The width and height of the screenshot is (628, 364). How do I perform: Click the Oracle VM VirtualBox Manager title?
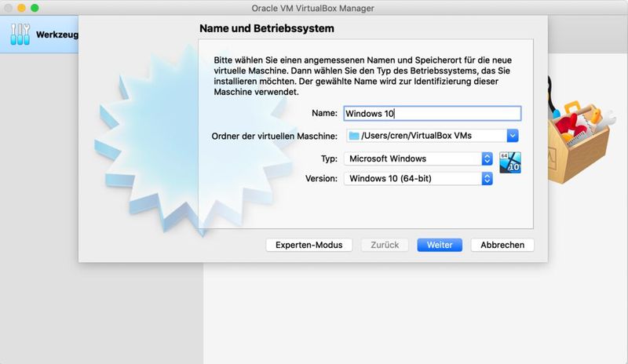(312, 8)
